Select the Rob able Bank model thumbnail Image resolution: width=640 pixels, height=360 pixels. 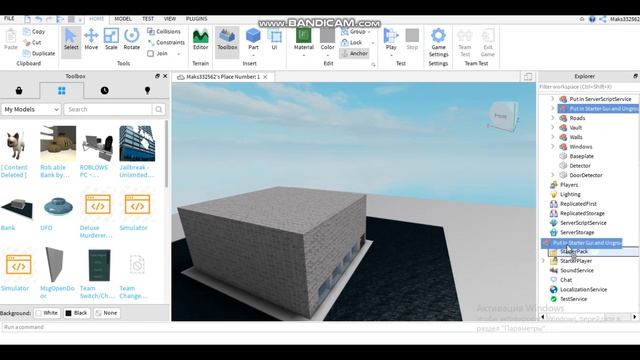coord(58,144)
